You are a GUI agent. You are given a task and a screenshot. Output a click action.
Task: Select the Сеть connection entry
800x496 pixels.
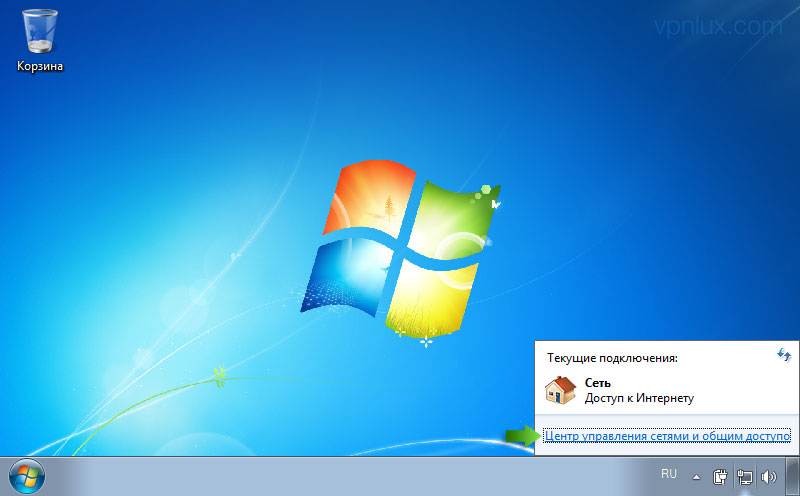click(666, 390)
